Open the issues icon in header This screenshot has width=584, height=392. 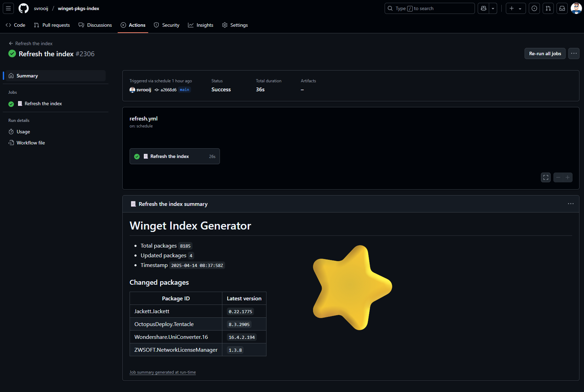coord(534,8)
